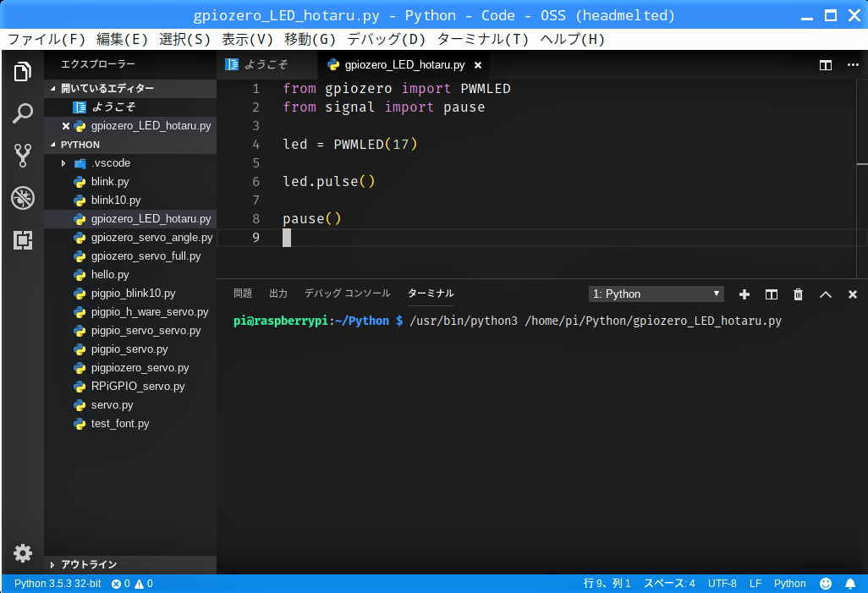Open blink.py in the explorer
868x593 pixels.
pos(130,182)
